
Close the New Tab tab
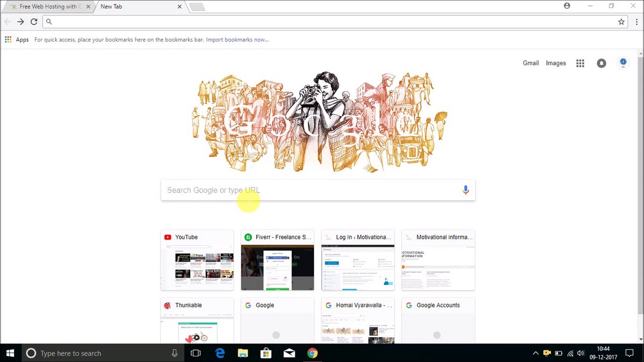[179, 7]
